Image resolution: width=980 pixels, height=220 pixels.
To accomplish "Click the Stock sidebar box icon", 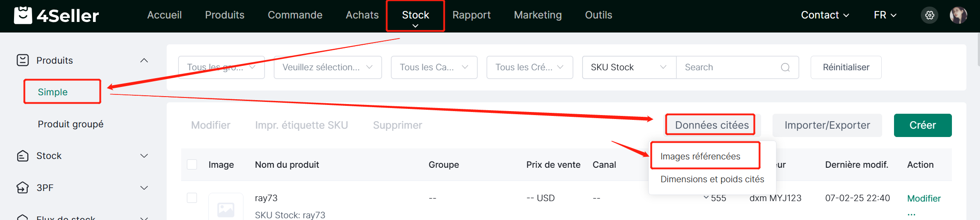I will tap(22, 156).
